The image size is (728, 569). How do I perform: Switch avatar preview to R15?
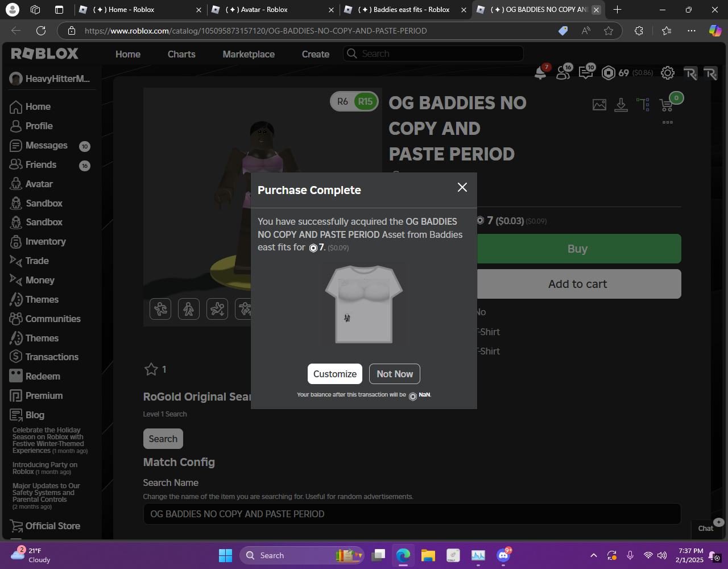point(365,101)
